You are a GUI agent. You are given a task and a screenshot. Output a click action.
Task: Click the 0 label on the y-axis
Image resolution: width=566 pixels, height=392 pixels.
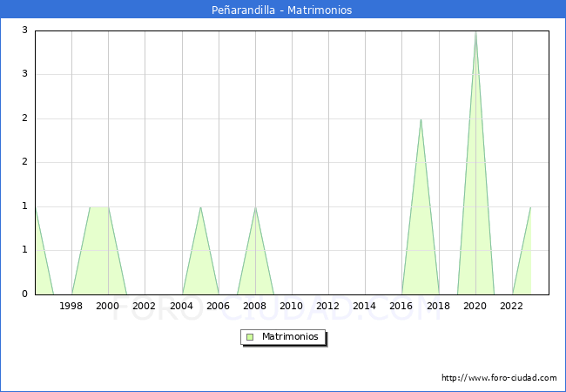click(x=25, y=294)
